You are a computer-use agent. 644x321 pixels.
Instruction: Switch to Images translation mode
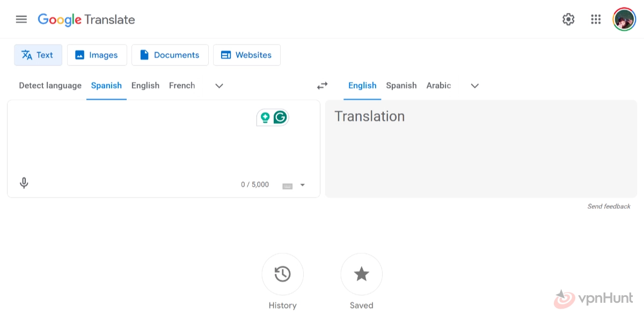[97, 55]
